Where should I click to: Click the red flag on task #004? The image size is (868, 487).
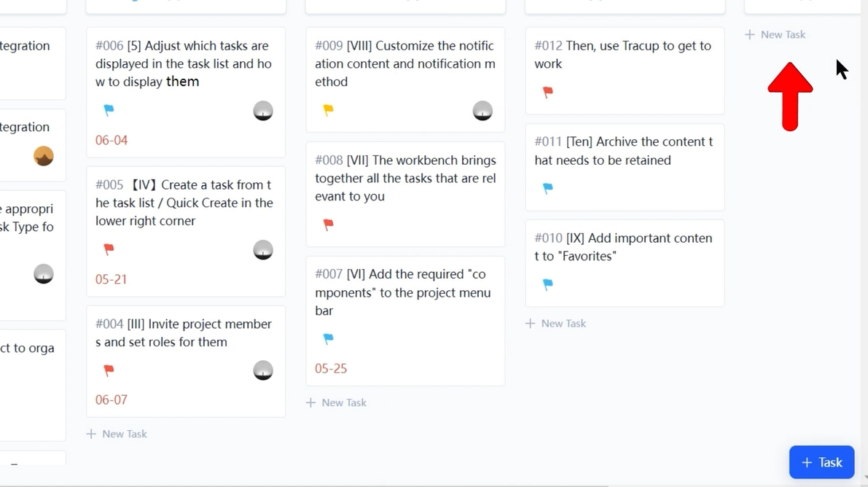[108, 370]
